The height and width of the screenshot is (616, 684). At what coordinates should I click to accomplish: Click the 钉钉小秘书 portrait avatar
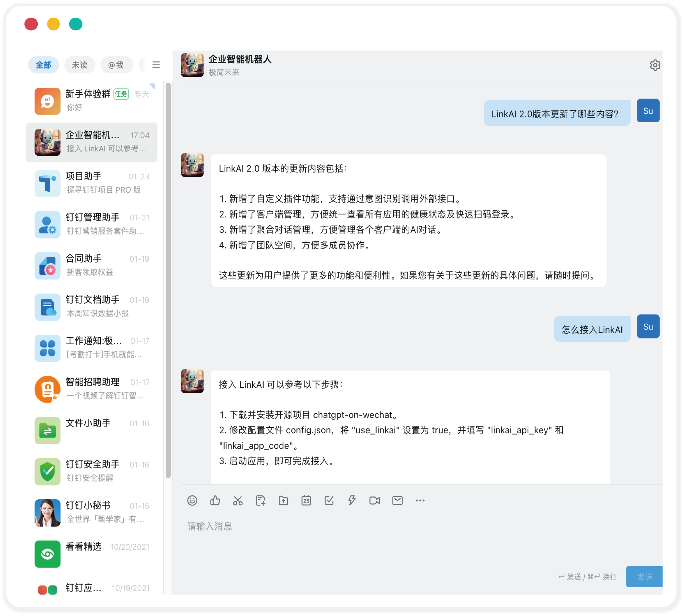tap(47, 512)
